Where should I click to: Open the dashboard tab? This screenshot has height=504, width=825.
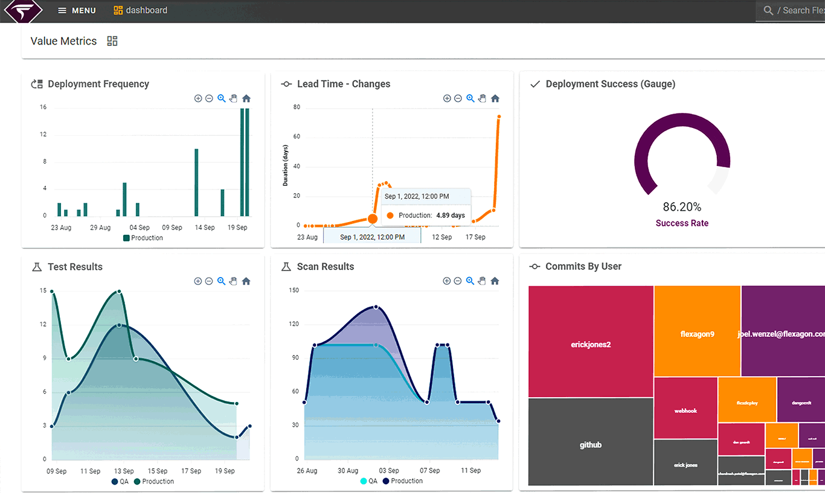(x=141, y=10)
